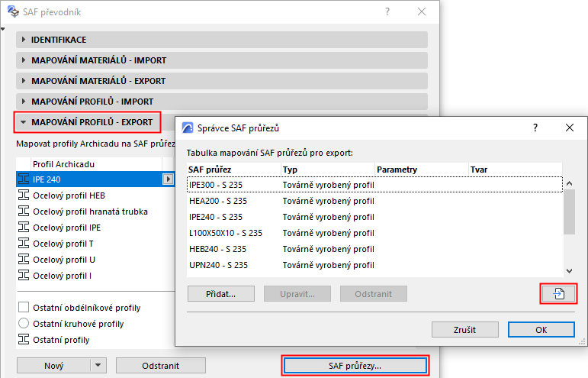Click the Profil Archicadu column header
The image size is (588, 378).
[x=96, y=164]
